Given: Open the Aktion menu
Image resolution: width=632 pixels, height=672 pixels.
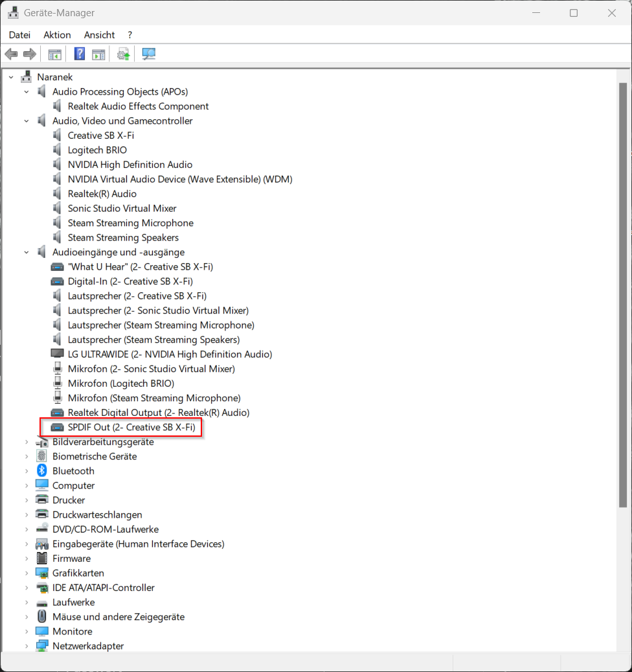Looking at the screenshot, I should pos(57,35).
